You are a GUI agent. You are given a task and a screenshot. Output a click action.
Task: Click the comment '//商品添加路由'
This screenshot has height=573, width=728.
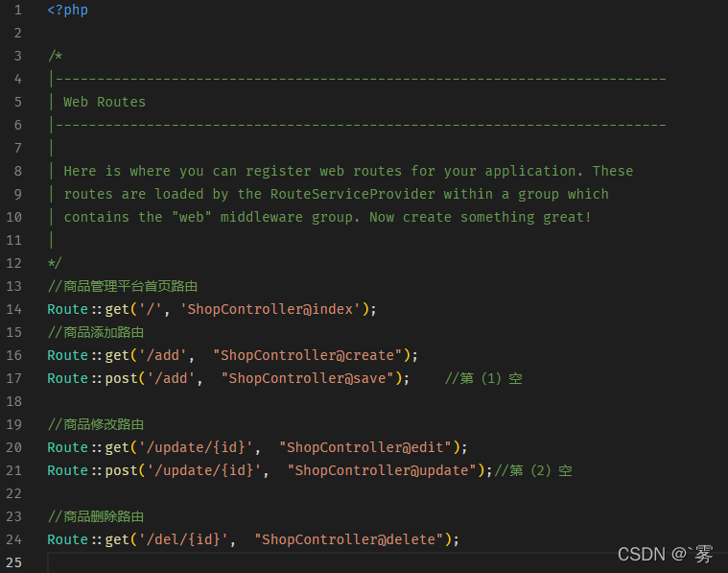(96, 332)
